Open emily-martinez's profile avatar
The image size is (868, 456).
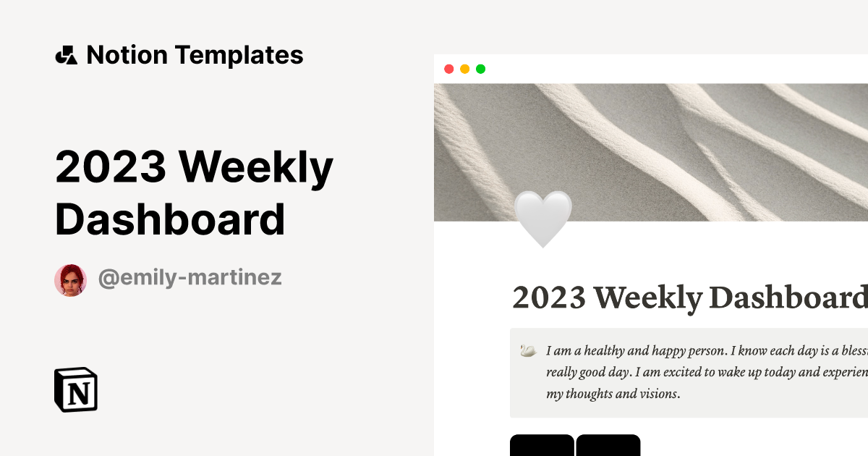70,279
